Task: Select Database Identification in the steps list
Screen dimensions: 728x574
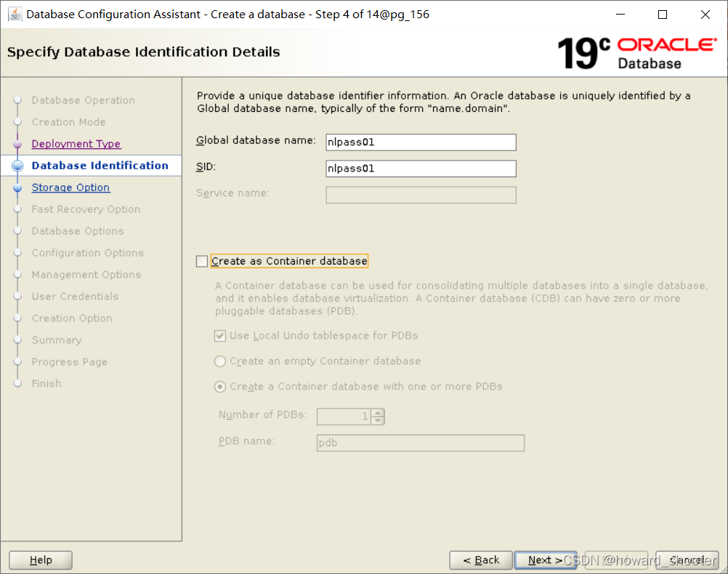Action: click(x=100, y=166)
